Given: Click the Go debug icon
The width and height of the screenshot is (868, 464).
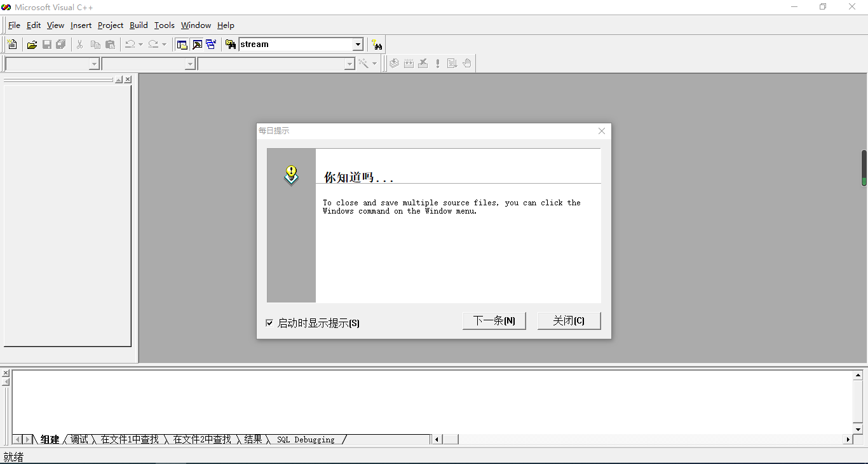Looking at the screenshot, I should [452, 64].
